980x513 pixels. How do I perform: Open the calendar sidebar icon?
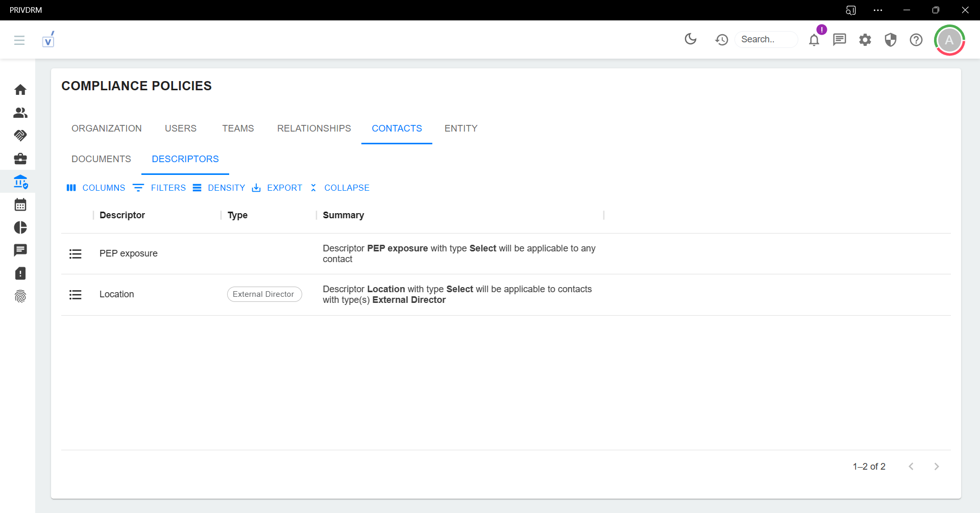pos(20,204)
